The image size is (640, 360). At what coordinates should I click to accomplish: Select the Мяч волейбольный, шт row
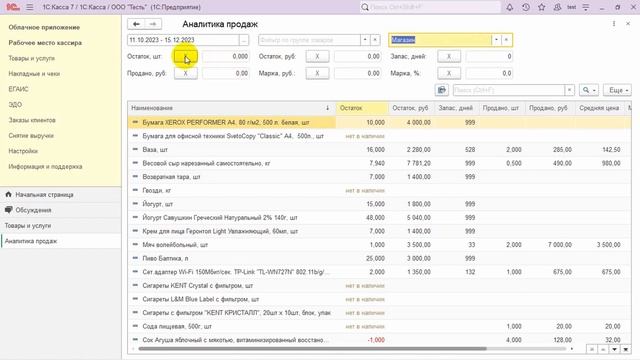(x=379, y=244)
